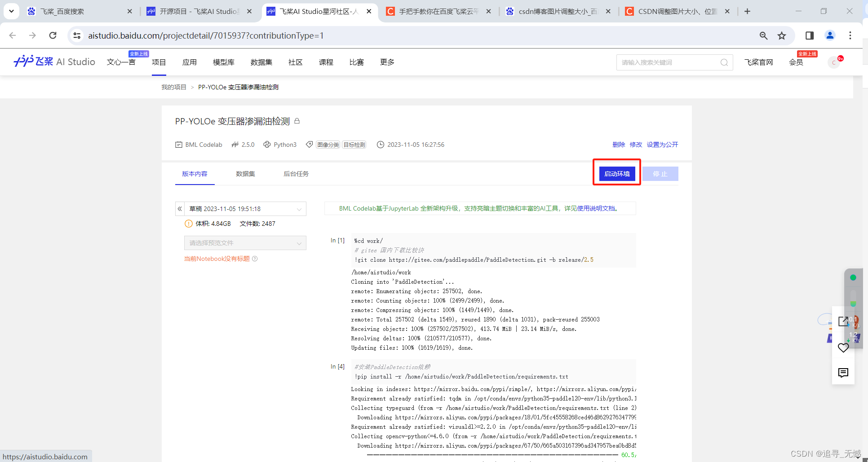Open the tab search chevron in browser
868x462 pixels.
[11, 11]
